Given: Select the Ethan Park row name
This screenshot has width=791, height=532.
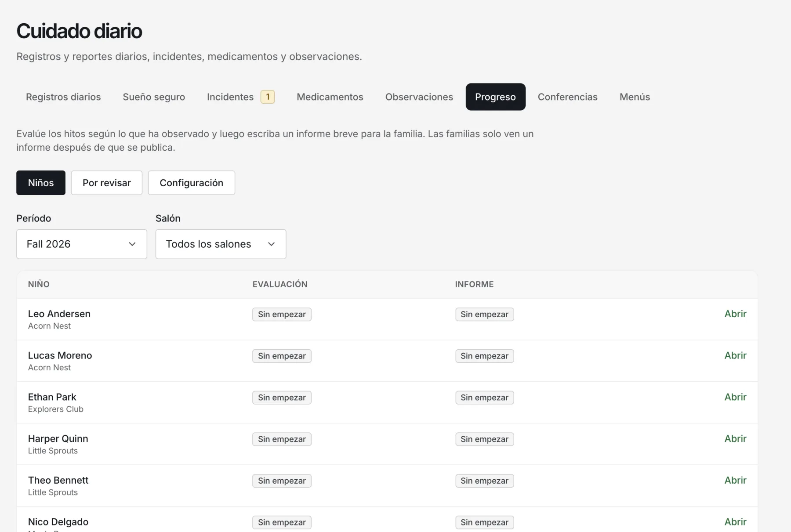Looking at the screenshot, I should tap(52, 397).
